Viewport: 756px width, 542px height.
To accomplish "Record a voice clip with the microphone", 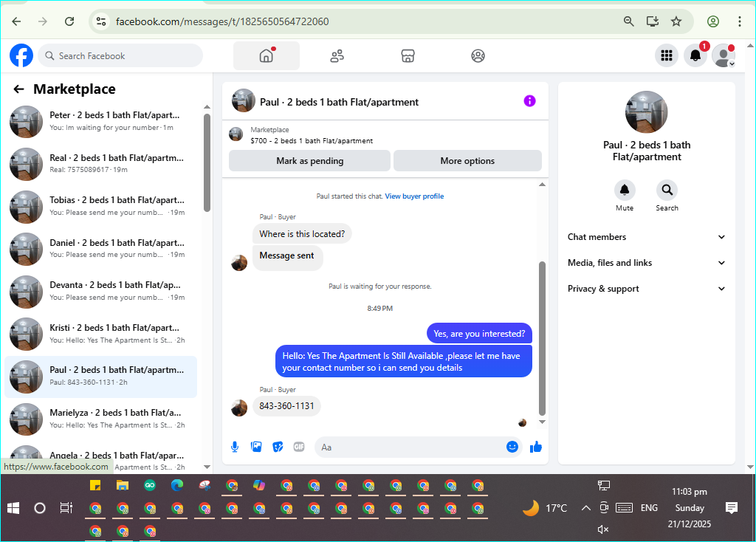I will point(235,447).
